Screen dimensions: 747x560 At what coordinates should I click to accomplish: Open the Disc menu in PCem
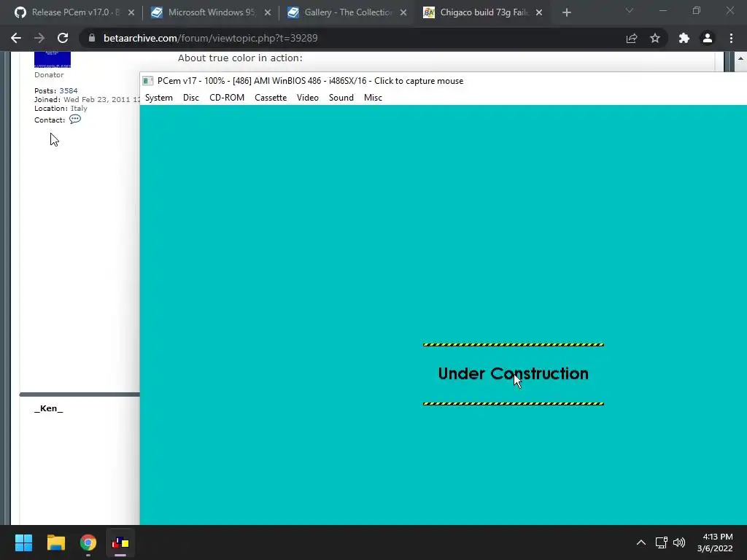point(190,98)
